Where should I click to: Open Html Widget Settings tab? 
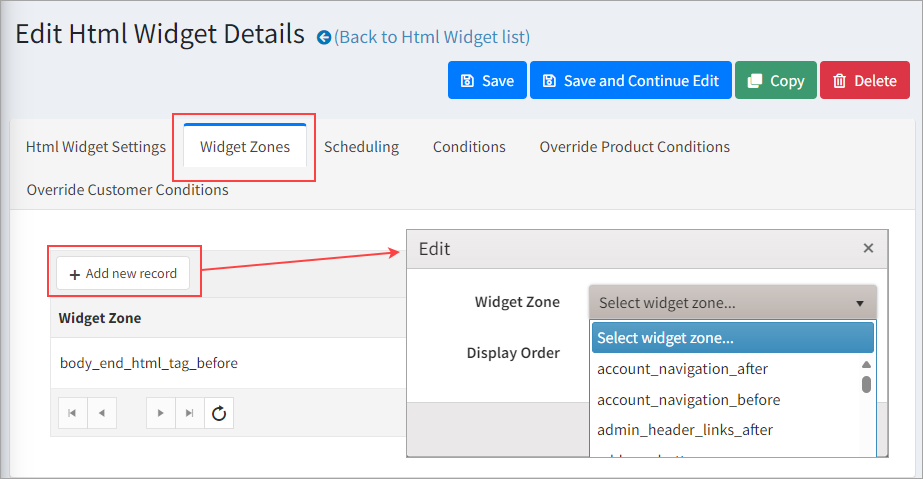tap(96, 147)
